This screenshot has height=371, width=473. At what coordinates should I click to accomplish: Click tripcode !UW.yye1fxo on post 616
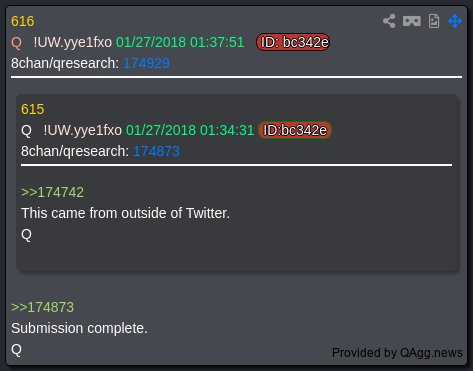tap(73, 43)
